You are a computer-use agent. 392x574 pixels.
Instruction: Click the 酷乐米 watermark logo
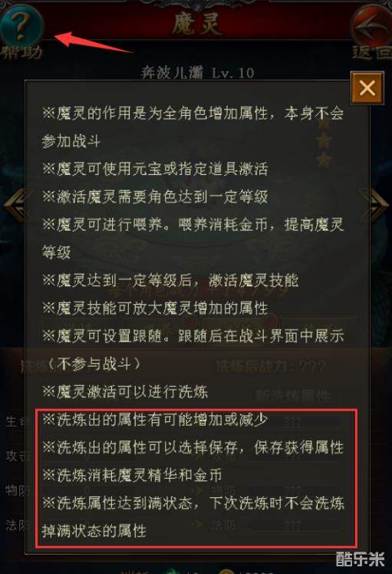pos(360,559)
